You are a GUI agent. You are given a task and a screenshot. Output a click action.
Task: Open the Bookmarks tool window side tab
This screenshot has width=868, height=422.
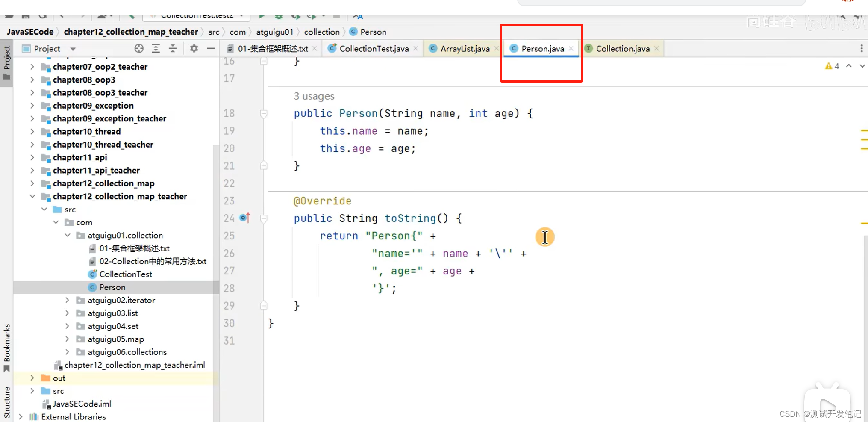coord(6,348)
